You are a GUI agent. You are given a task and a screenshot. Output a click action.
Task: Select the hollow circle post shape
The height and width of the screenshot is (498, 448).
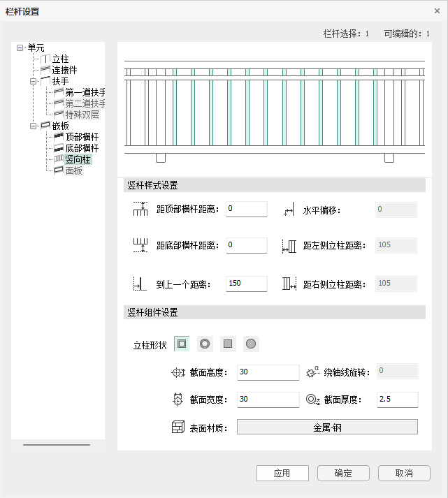pos(205,344)
